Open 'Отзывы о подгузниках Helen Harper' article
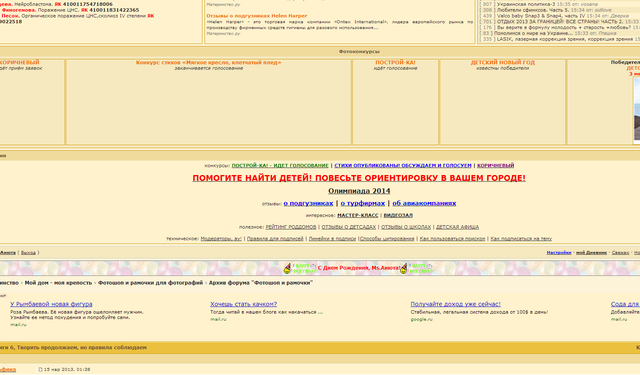 (x=256, y=16)
